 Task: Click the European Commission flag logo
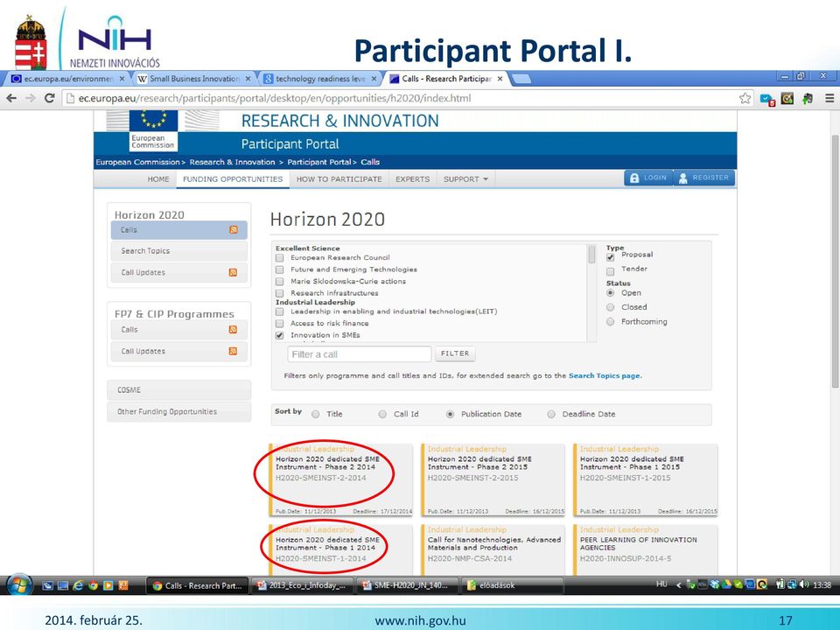tap(153, 130)
